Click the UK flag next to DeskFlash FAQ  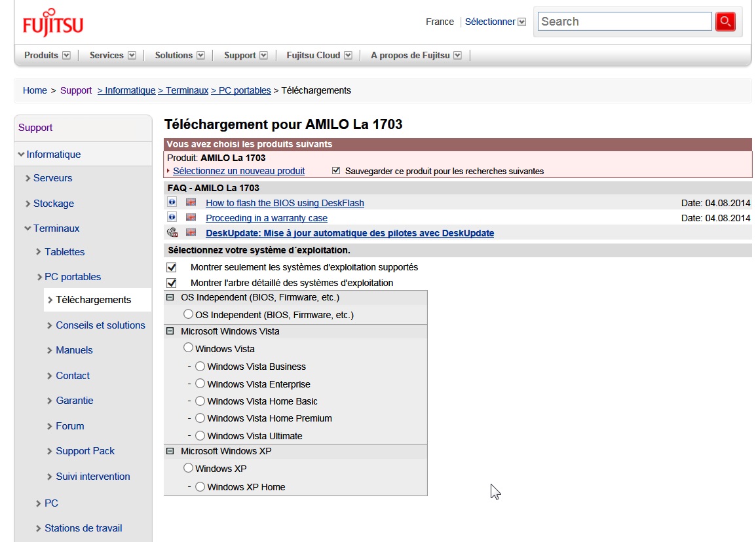point(191,202)
